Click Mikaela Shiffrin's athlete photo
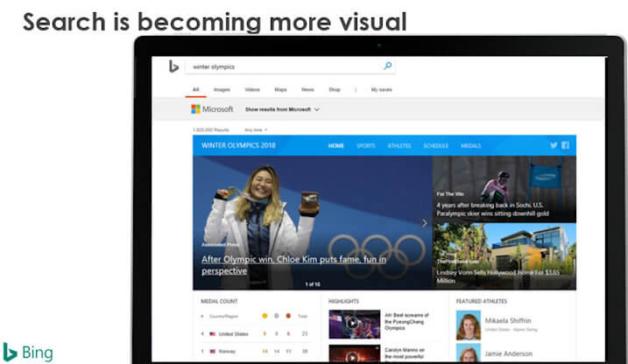The height and width of the screenshot is (364, 628). (469, 325)
